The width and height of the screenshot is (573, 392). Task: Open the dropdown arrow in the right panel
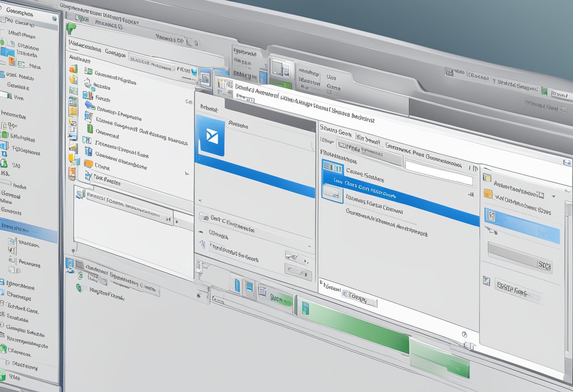(553, 196)
